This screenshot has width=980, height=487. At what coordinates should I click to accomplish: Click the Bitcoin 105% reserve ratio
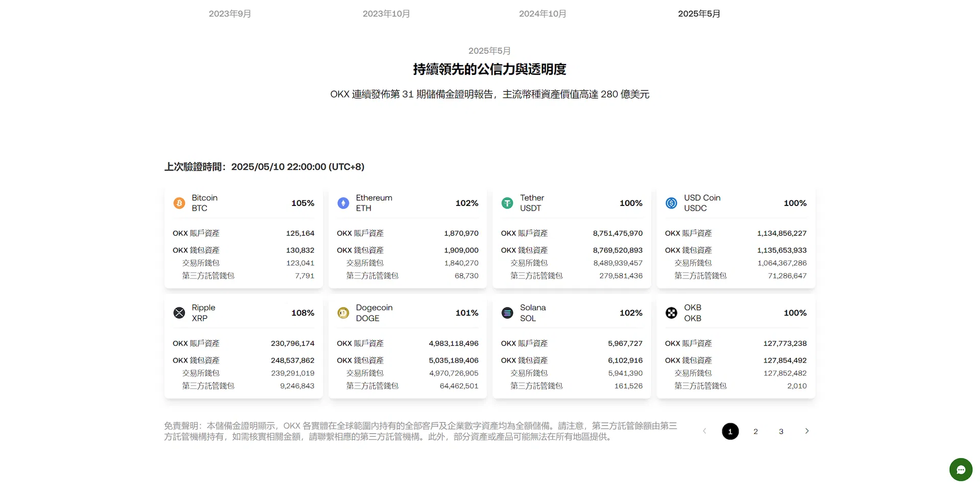coord(303,203)
